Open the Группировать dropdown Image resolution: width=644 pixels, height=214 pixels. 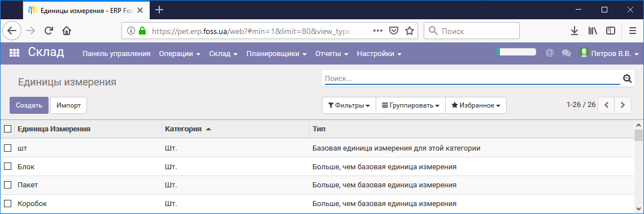(411, 105)
